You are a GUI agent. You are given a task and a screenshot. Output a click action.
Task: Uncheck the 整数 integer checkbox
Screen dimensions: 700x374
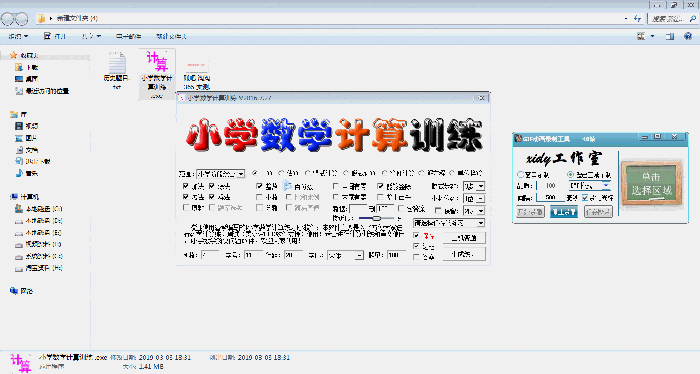click(x=259, y=186)
